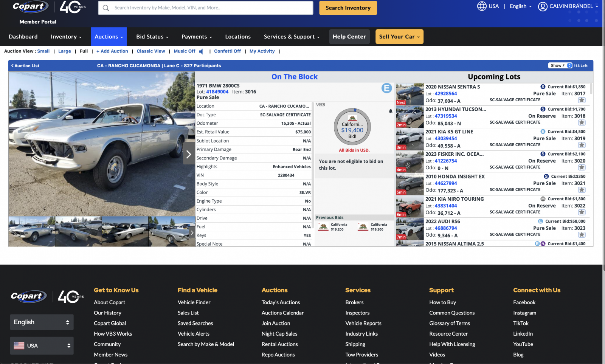Click the California bid circle indicator
The width and height of the screenshot is (605, 364).
pyautogui.click(x=352, y=127)
